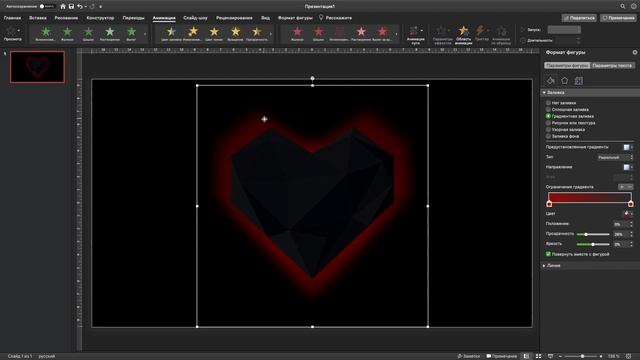The width and height of the screenshot is (640, 360).
Task: Open Анимация пути motion paths
Action: [x=416, y=35]
